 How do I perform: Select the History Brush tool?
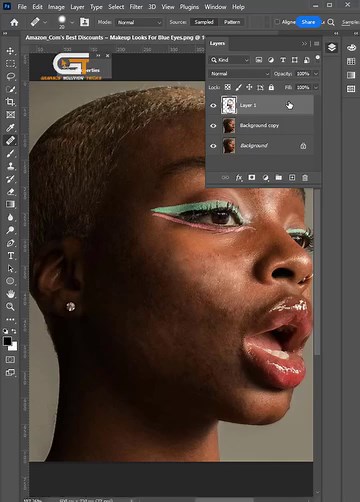point(10,179)
